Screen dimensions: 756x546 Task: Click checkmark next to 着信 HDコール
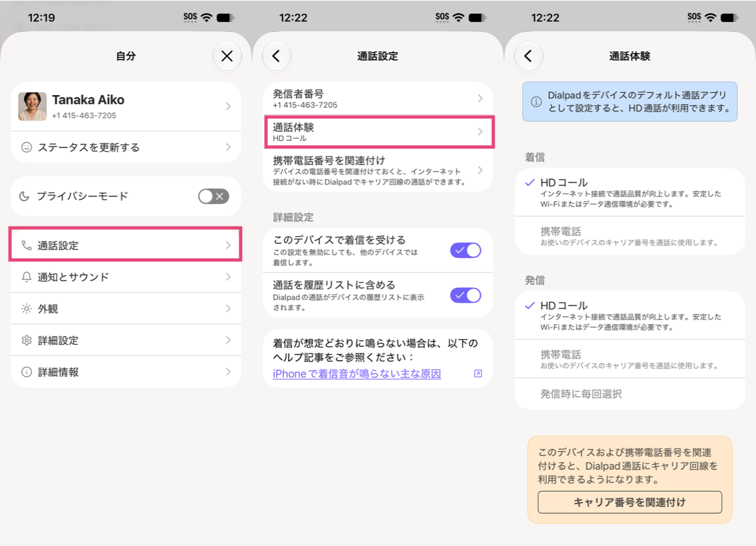pos(529,182)
